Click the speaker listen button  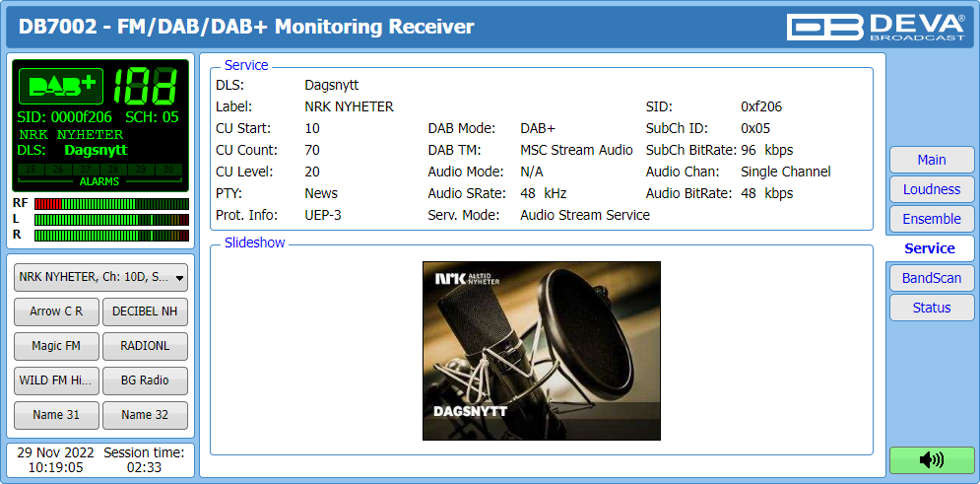932,459
